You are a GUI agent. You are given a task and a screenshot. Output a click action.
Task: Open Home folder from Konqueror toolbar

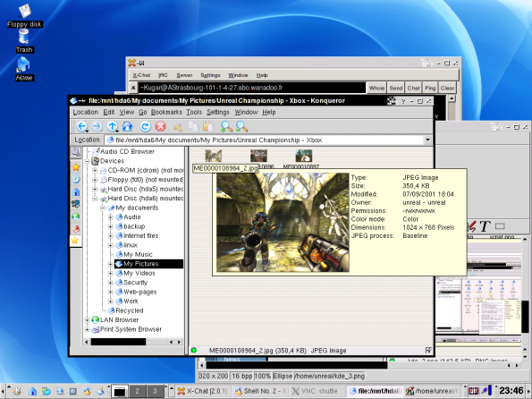pyautogui.click(x=127, y=126)
